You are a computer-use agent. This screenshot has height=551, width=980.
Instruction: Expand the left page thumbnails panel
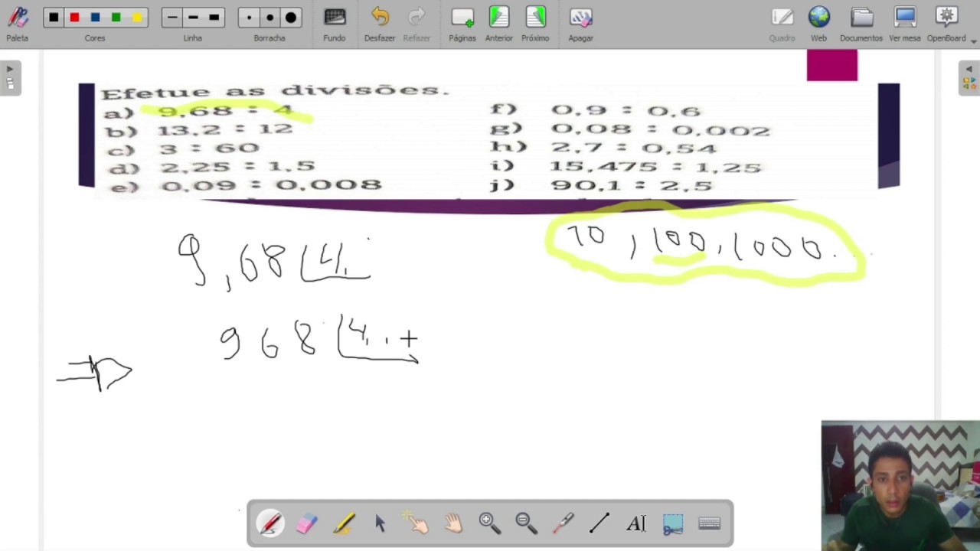10,77
